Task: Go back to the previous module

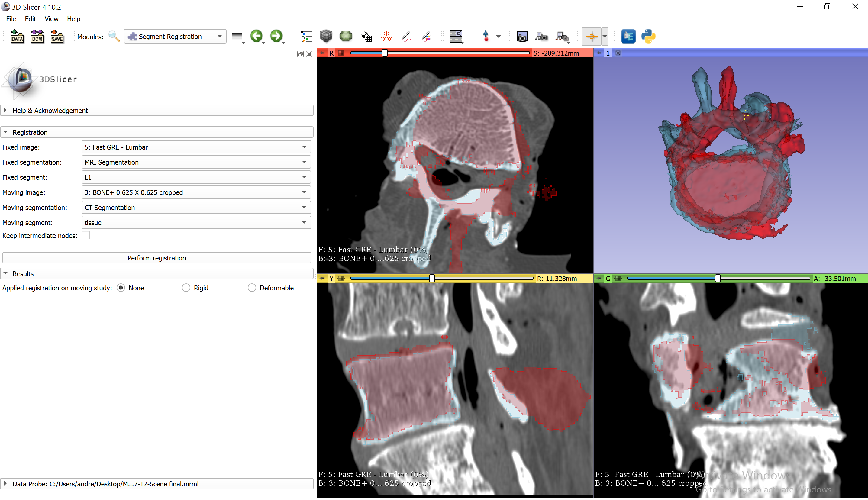Action: pyautogui.click(x=257, y=36)
